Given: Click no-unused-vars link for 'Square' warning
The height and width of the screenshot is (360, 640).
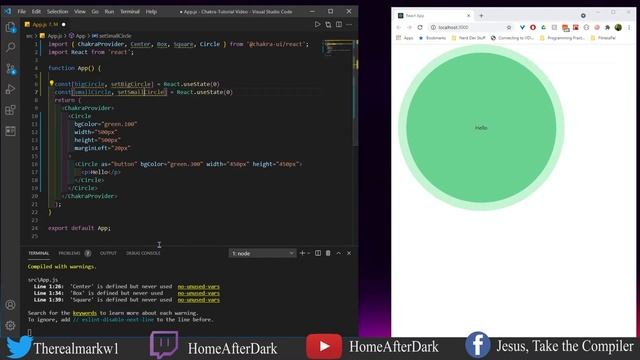Looking at the screenshot, I should click(198, 300).
